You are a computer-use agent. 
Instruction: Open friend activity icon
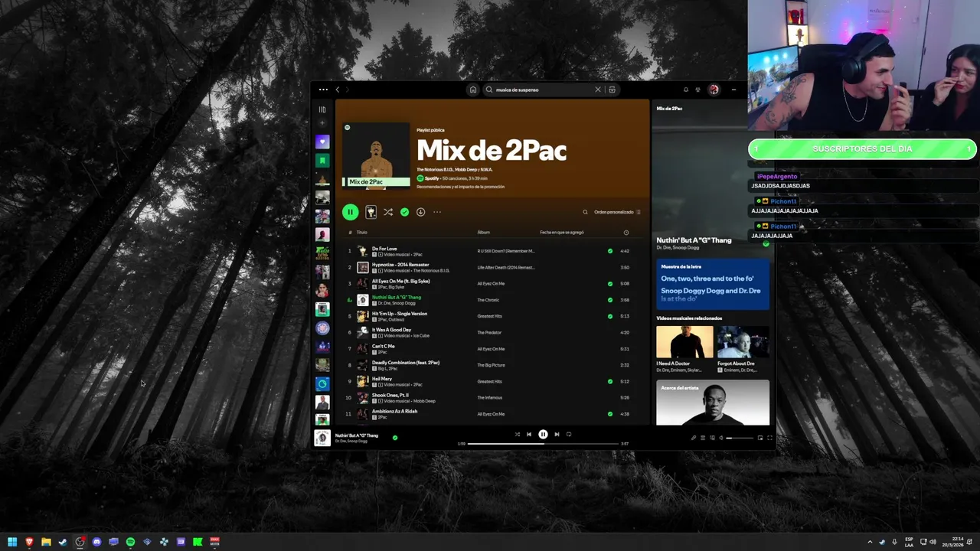point(697,90)
